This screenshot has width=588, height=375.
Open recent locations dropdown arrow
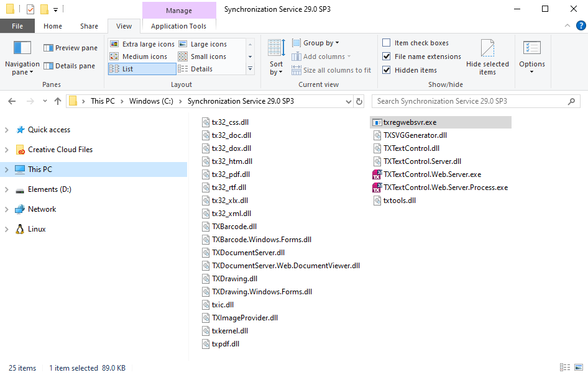click(45, 101)
